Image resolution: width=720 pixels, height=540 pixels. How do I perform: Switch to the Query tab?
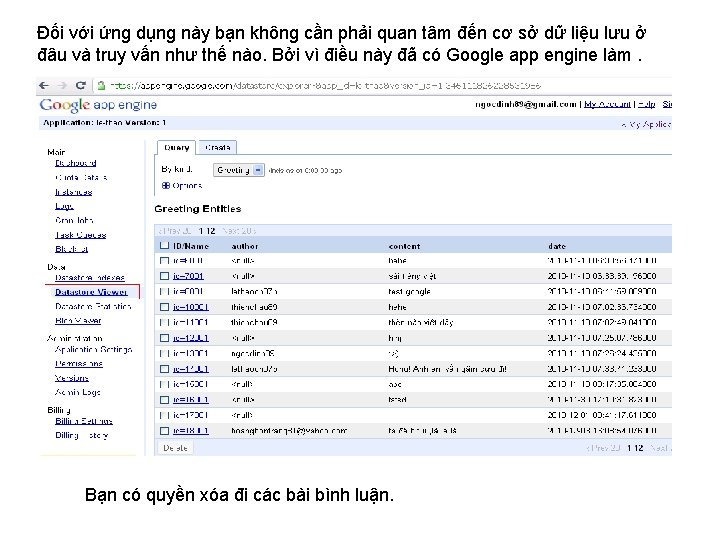coord(177,147)
